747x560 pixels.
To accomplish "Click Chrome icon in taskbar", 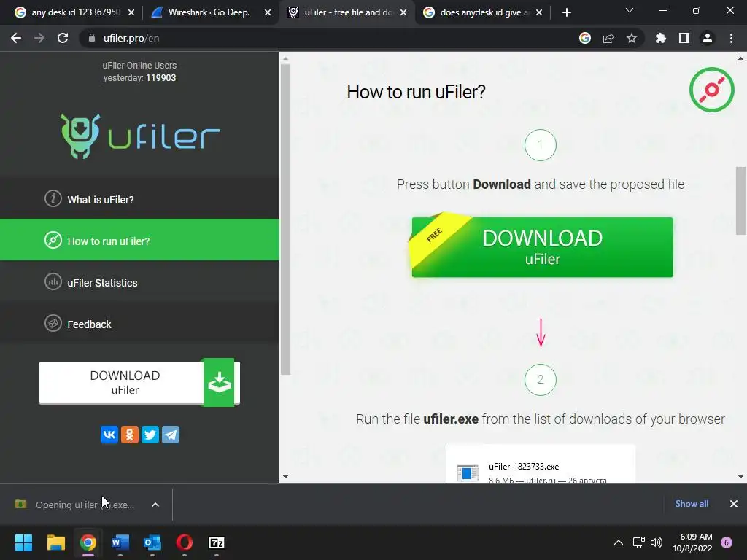I will click(88, 542).
